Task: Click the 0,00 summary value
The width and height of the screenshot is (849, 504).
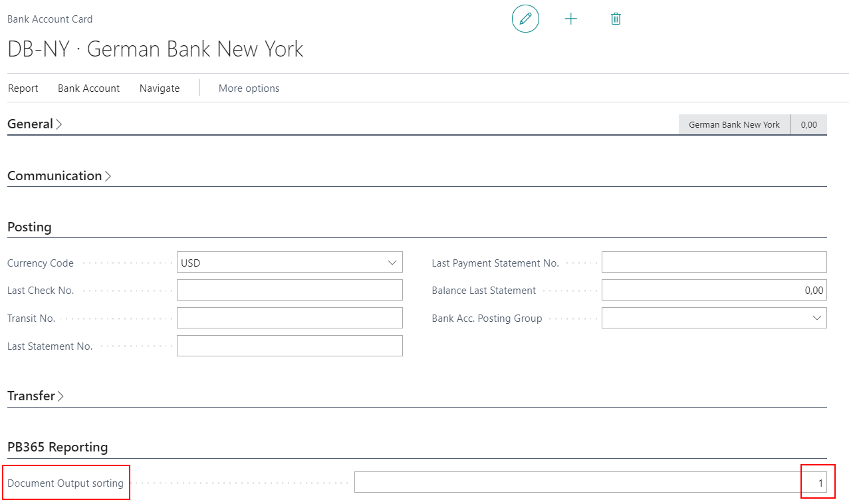Action: tap(809, 124)
